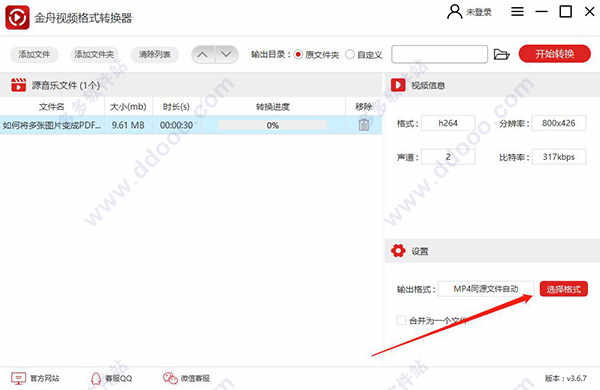This screenshot has width=600, height=390.
Task: Open 微信客服 chat icon
Action: pos(170,378)
